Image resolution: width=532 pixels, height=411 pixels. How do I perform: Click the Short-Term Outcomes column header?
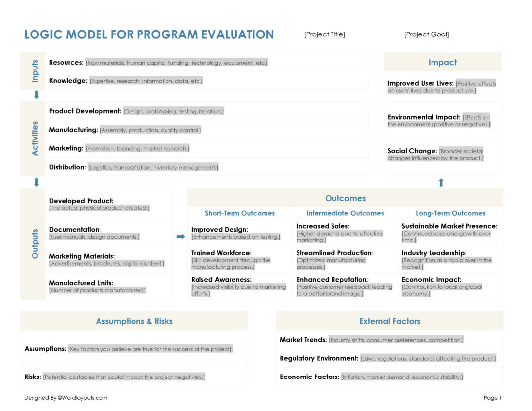pos(240,213)
